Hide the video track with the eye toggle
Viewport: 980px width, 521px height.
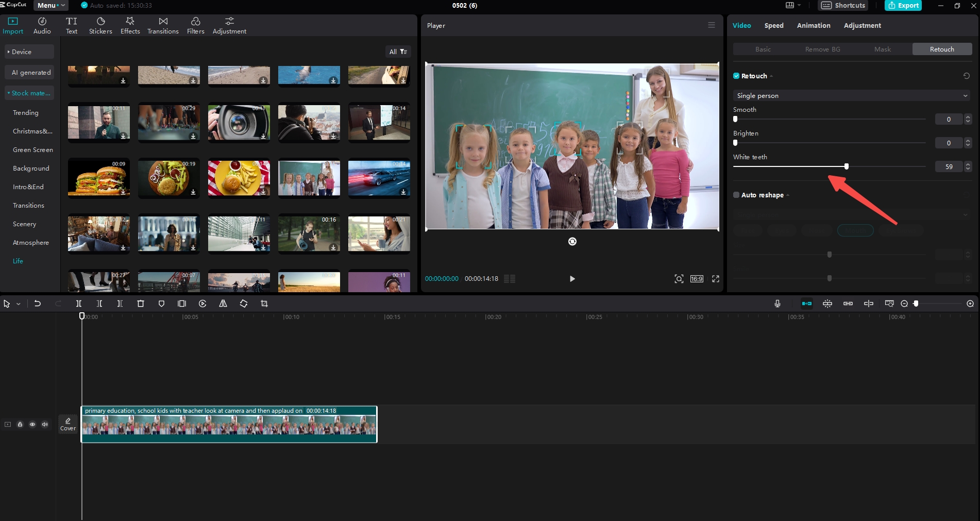(x=32, y=424)
